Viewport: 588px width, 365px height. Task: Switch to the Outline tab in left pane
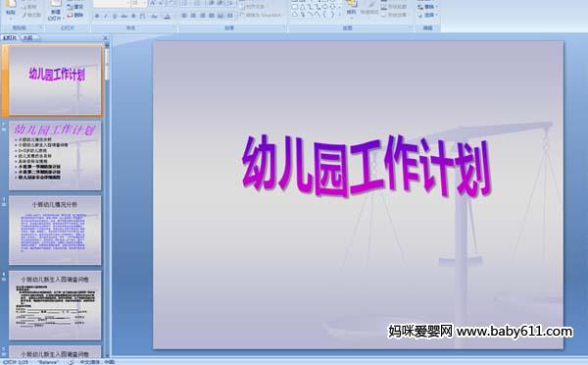pyautogui.click(x=27, y=37)
